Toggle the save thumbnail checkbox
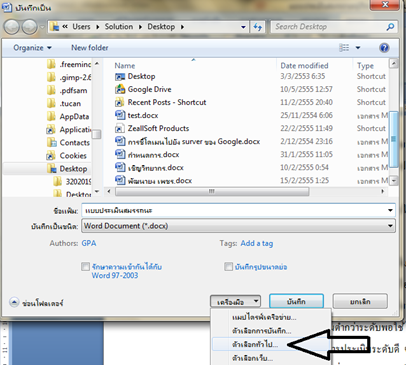The image size is (406, 365). 228,267
